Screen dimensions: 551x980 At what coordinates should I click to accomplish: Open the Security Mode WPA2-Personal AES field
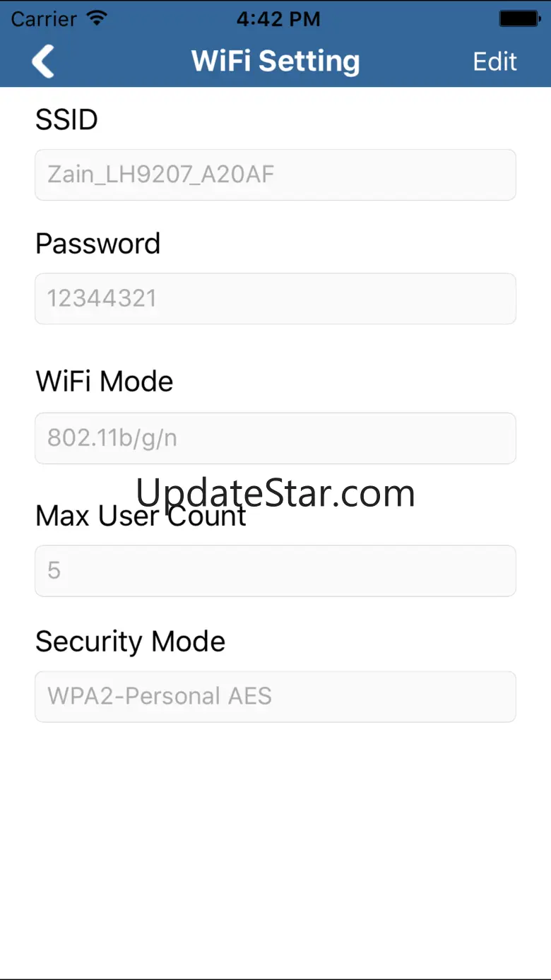[x=275, y=697]
